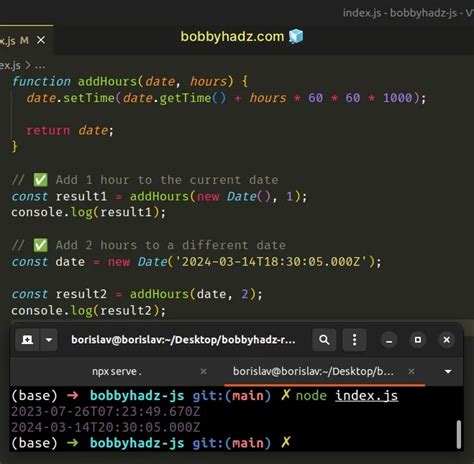Close the terminal window
Viewport: 474px width, 464px height.
pyautogui.click(x=447, y=340)
